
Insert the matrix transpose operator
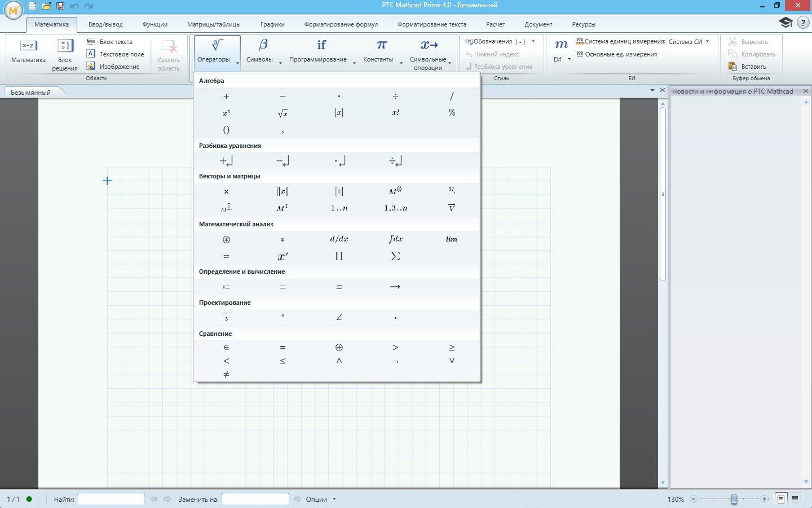click(283, 208)
